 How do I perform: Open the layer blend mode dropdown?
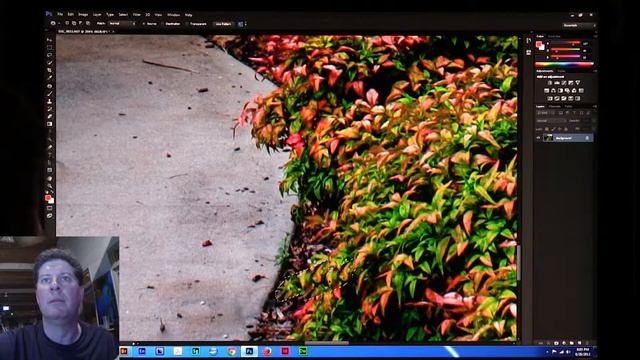pyautogui.click(x=551, y=121)
